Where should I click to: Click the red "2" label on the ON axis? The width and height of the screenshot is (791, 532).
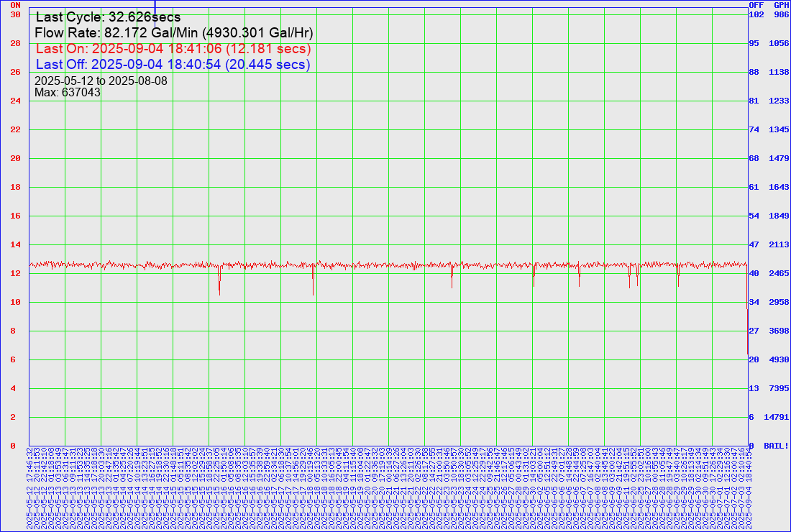[13, 417]
